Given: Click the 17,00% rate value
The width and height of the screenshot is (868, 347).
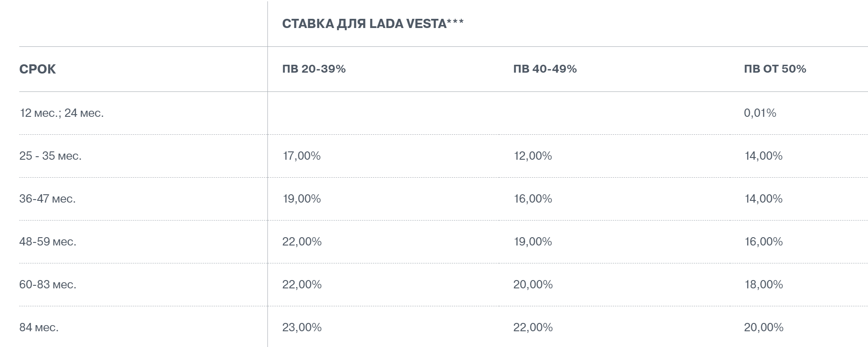Looking at the screenshot, I should (302, 156).
